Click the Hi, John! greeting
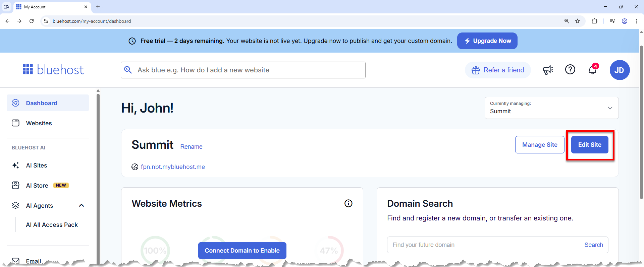The image size is (644, 267). click(x=147, y=108)
